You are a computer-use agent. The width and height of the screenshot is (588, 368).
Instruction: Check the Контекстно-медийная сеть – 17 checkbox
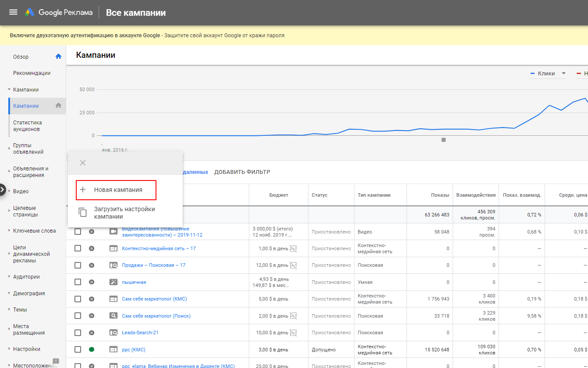tap(78, 248)
